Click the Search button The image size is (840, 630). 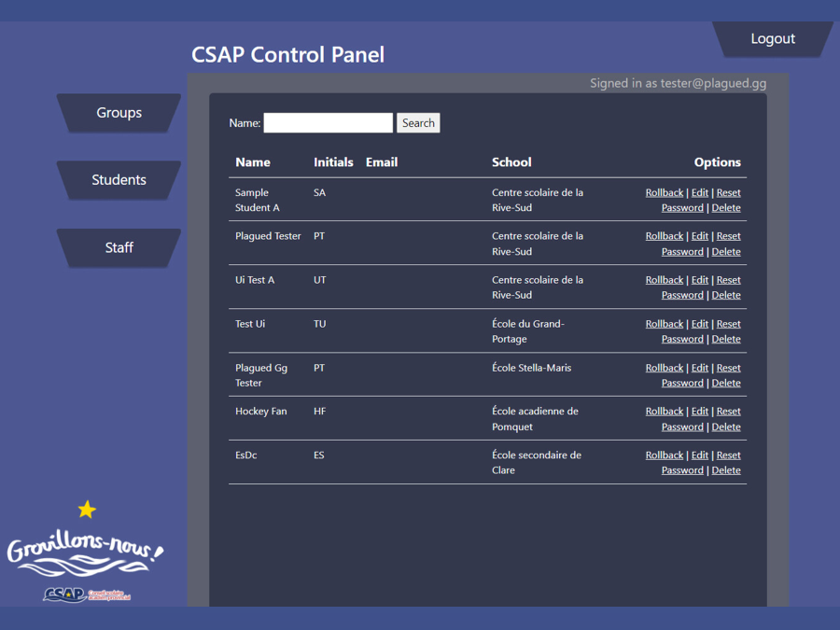click(418, 122)
